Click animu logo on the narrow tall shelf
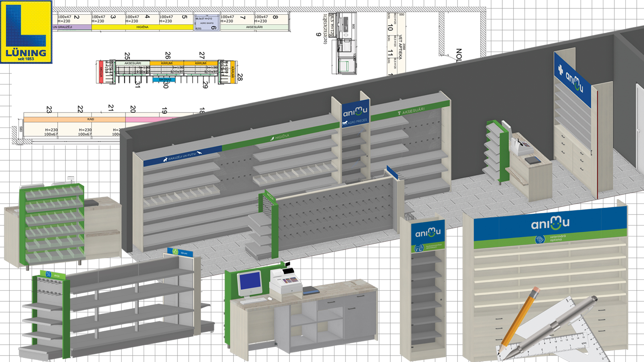The width and height of the screenshot is (644, 362). (428, 232)
